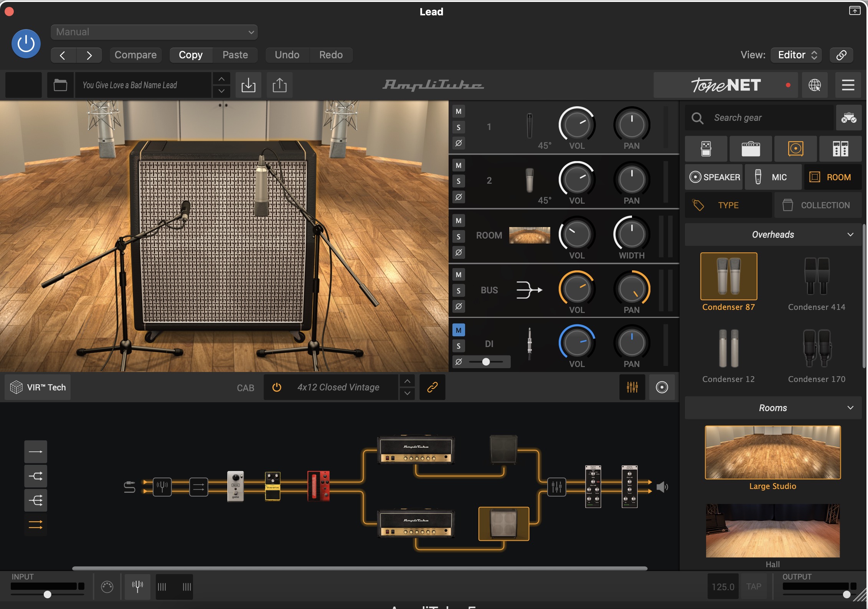Select the TYPE filter tab

(x=728, y=205)
